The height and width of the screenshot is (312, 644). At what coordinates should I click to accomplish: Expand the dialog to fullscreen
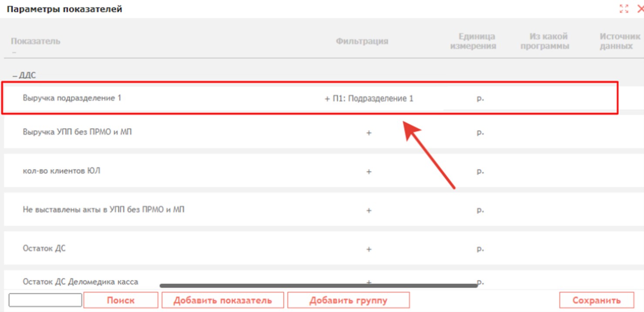[x=624, y=9]
